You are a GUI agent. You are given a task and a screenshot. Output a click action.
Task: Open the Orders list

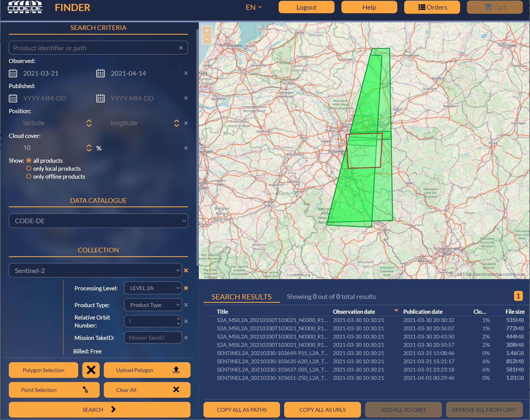tap(432, 7)
